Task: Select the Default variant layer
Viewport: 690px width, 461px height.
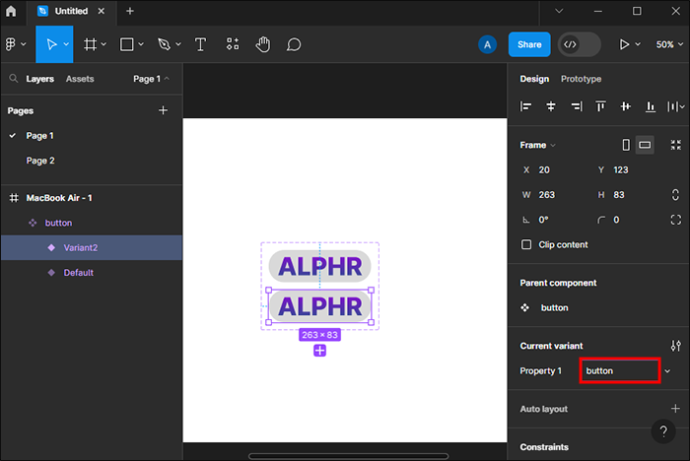Action: tap(91, 272)
